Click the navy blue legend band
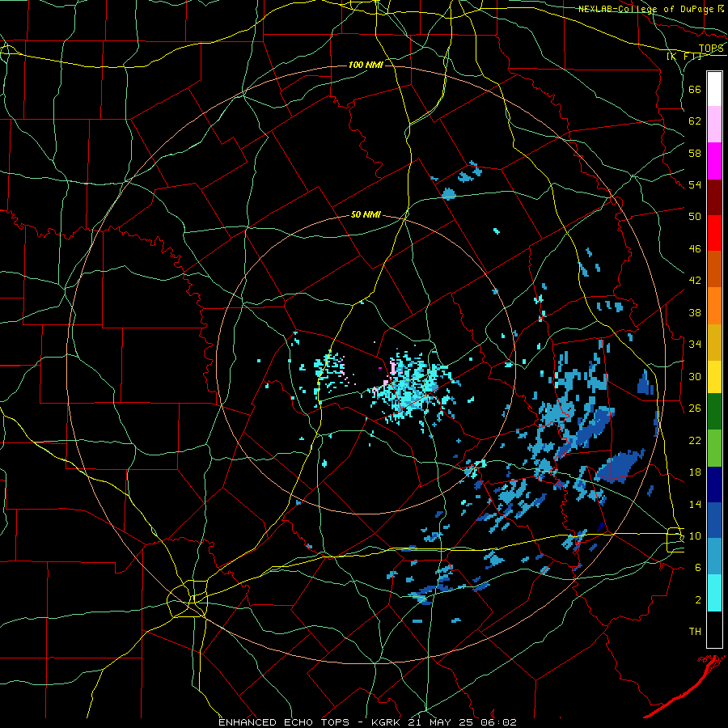 714,485
